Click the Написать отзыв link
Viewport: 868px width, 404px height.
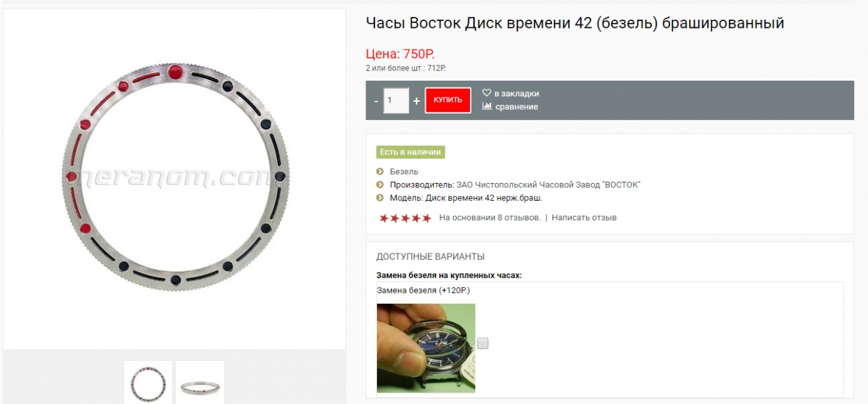coord(584,218)
